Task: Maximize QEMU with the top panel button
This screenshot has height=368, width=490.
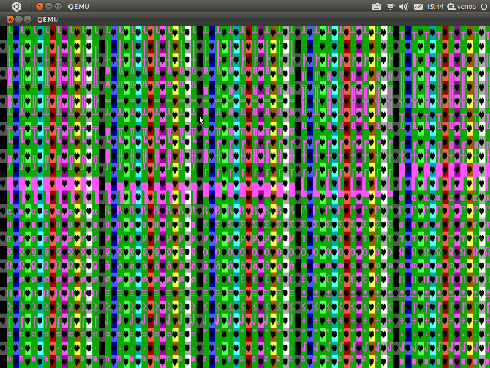Action: tap(58, 6)
